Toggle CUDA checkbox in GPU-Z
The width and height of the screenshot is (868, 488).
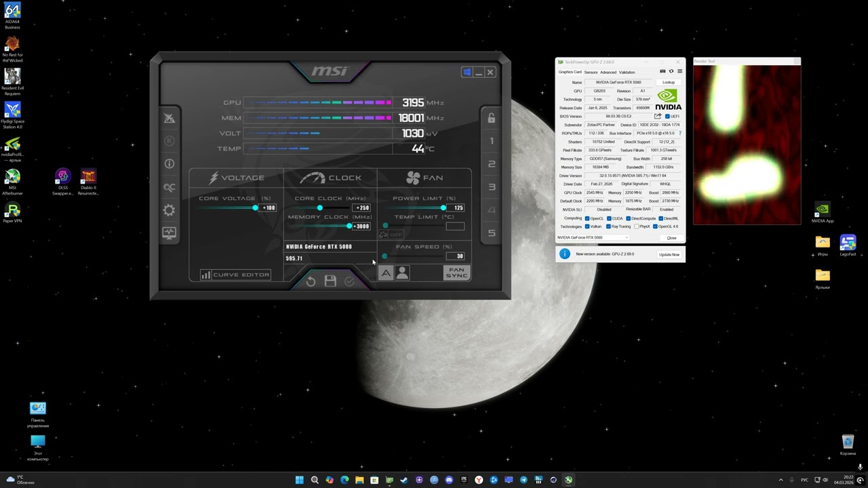pyautogui.click(x=609, y=218)
